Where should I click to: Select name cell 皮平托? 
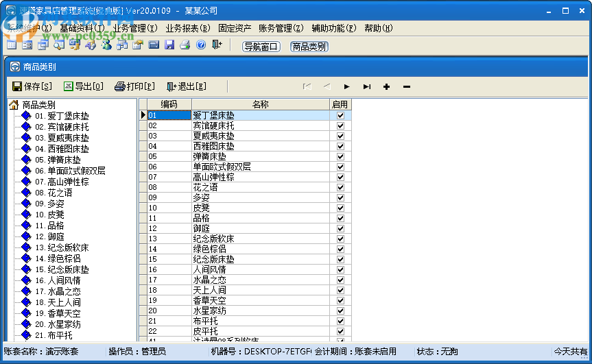[x=261, y=331]
